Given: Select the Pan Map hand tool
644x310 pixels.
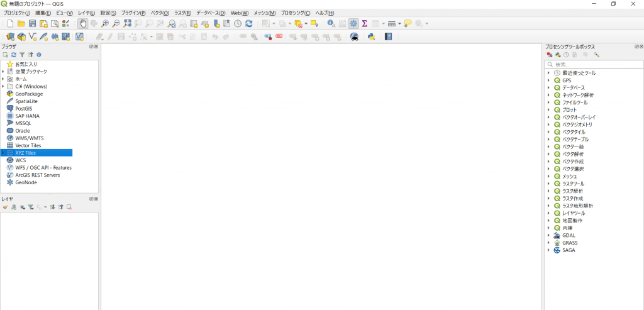Looking at the screenshot, I should (82, 24).
